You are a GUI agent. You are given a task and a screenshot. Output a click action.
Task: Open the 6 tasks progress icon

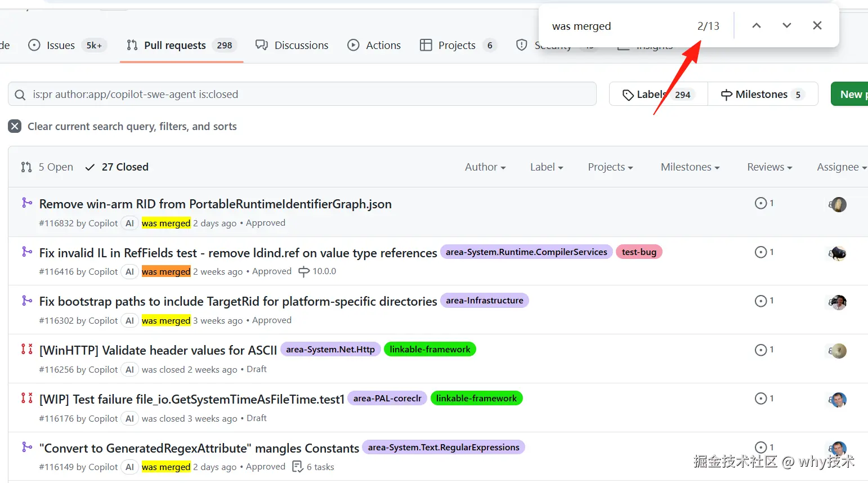(x=298, y=467)
